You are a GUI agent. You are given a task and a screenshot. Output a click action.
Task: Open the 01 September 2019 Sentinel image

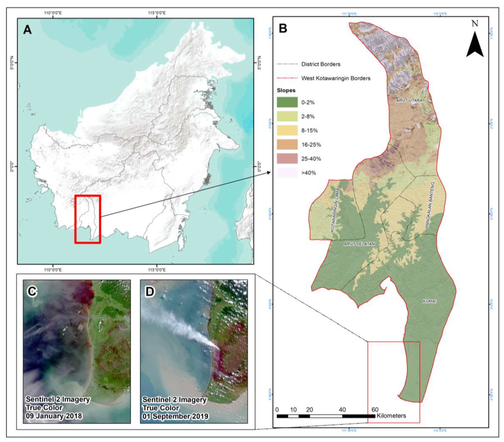coord(194,351)
